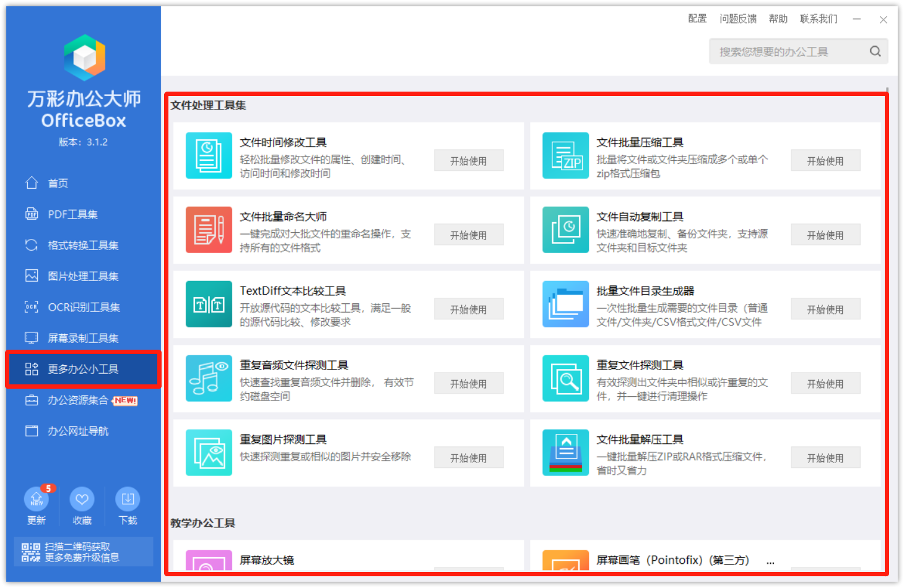Open the TextDiff文本比较工具 icon

209,304
